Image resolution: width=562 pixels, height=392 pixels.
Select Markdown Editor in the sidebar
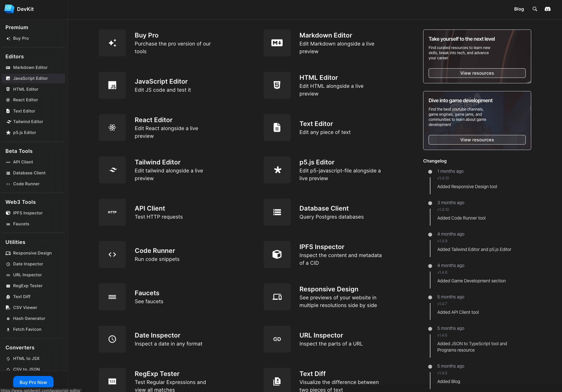pos(33,68)
